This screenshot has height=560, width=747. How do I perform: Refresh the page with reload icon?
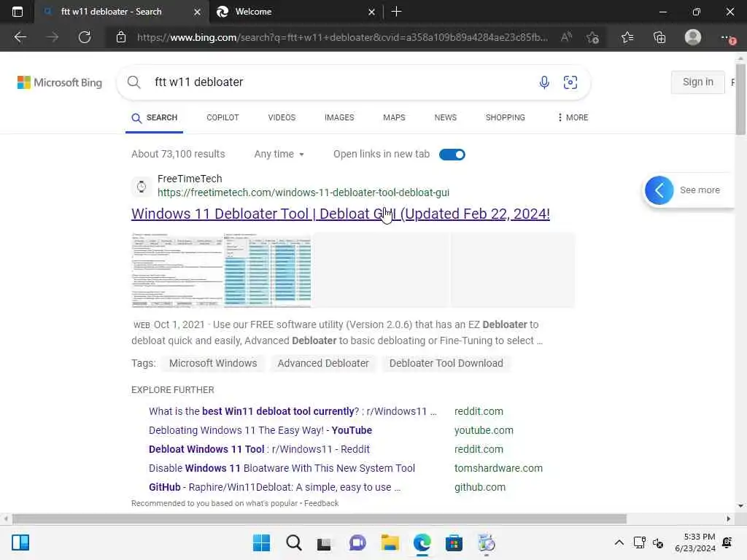point(85,37)
